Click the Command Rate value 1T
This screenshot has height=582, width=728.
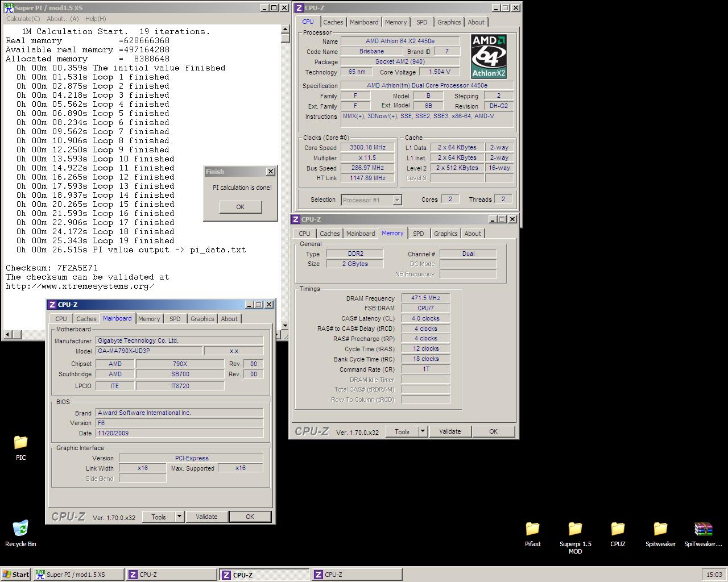coord(425,369)
